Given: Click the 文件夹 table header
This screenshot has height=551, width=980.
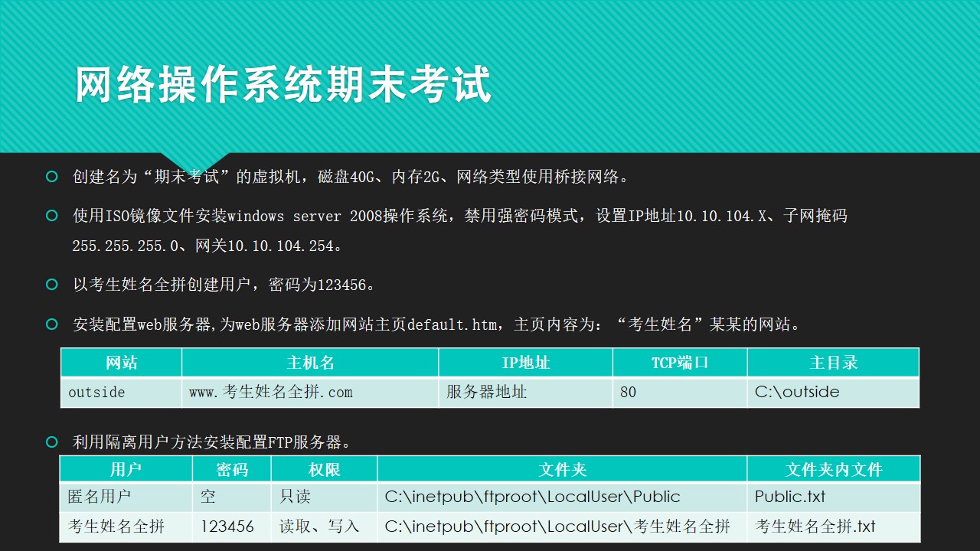Looking at the screenshot, I should coord(562,469).
